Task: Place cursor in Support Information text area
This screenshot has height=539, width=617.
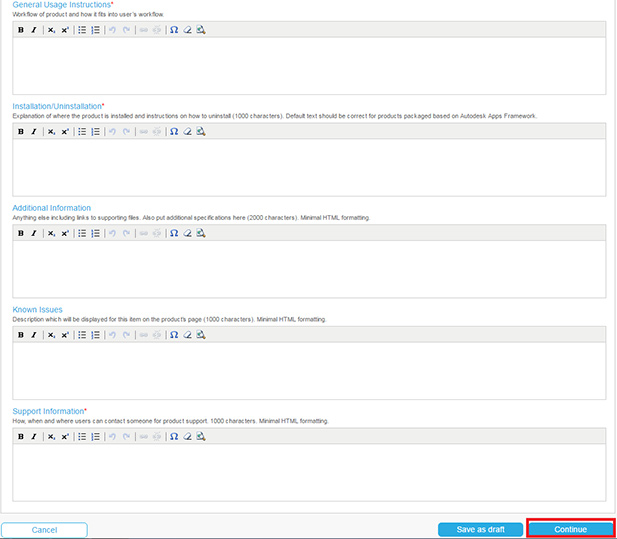Action: [x=309, y=472]
